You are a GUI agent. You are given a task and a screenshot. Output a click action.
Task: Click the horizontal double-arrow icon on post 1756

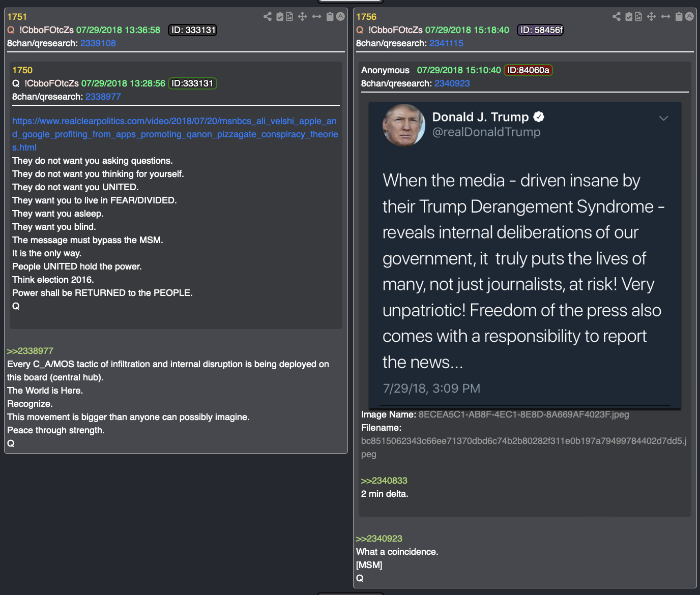[665, 17]
